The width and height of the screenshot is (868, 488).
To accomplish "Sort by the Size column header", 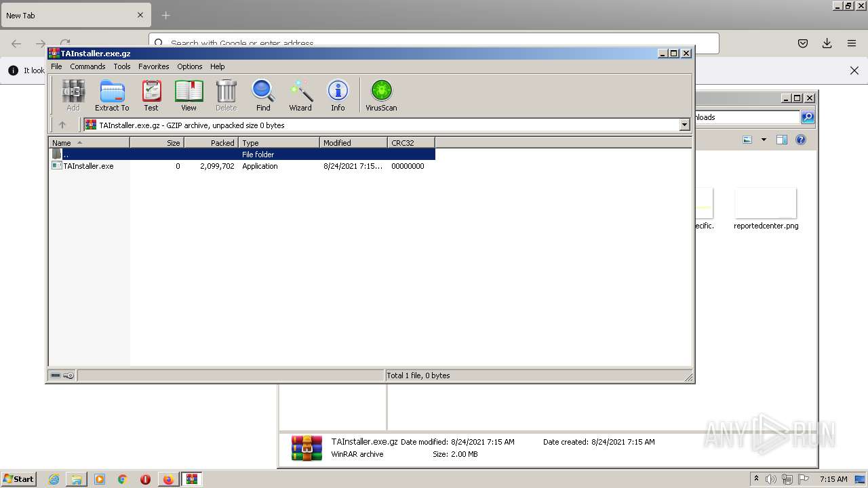I will coord(157,142).
